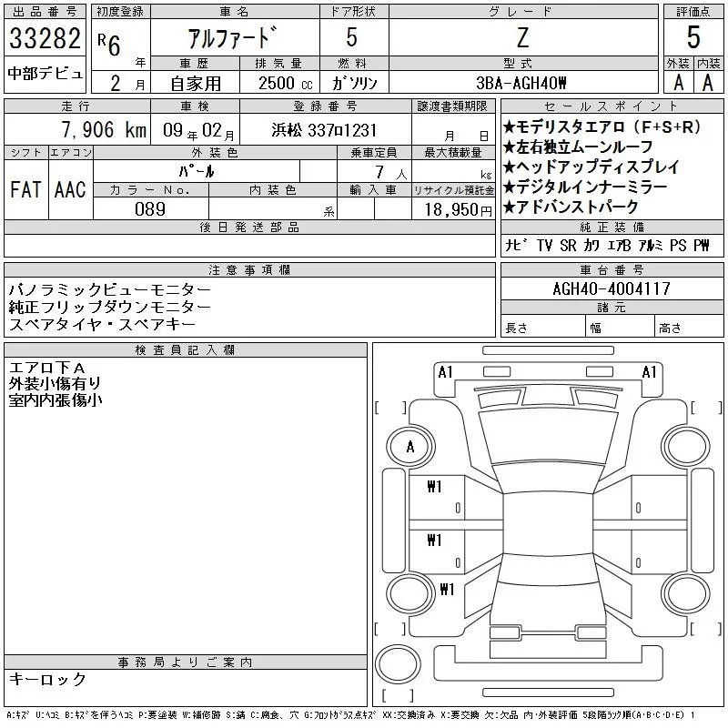The height and width of the screenshot is (728, 728).
Task: Select ナビ in the genuine equipment row
Action: point(517,245)
